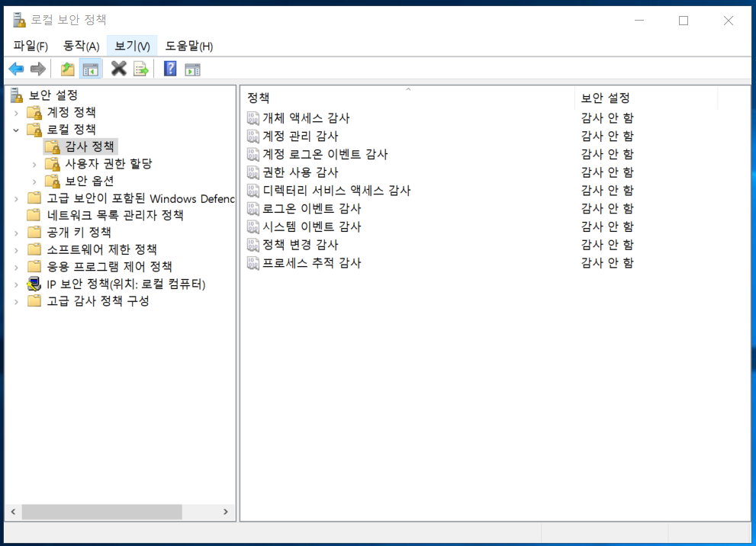This screenshot has width=756, height=546.
Task: Click the 계정 로그온 이벤트 감사 policy icon
Action: click(x=253, y=154)
